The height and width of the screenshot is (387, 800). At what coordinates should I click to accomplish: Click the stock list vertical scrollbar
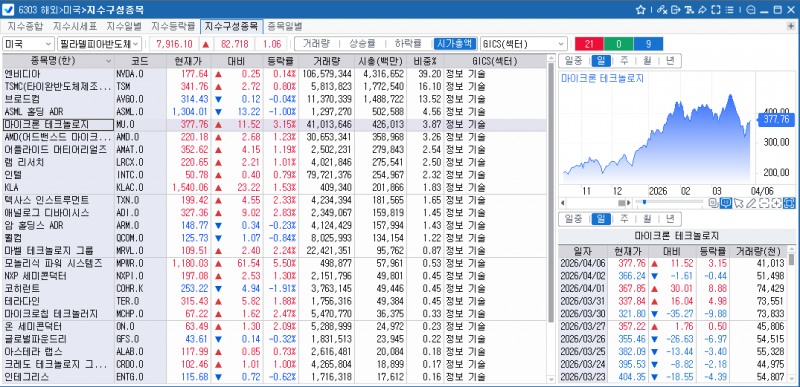click(551, 193)
